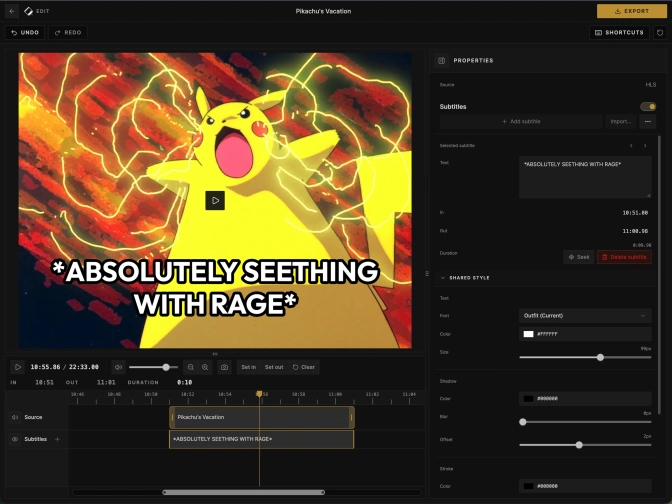
Task: Click the play overlay on the video
Action: tap(215, 201)
